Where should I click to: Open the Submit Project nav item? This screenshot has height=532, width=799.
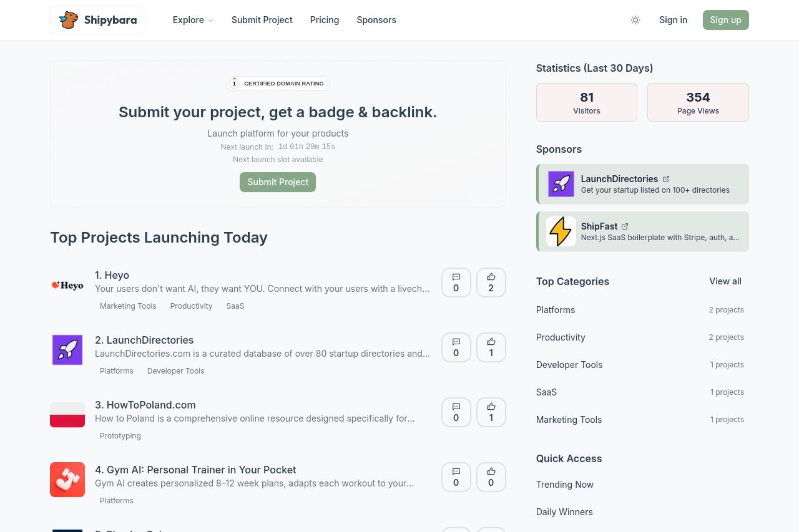[x=262, y=20]
